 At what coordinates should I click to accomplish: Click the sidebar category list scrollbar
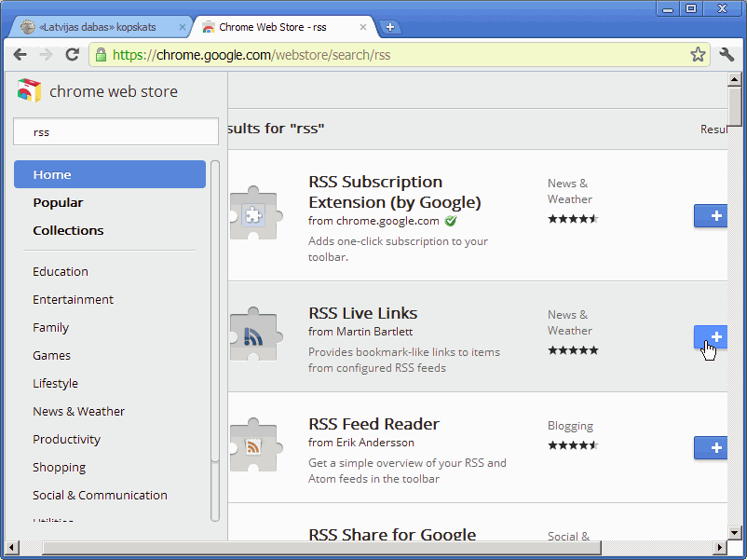click(215, 341)
